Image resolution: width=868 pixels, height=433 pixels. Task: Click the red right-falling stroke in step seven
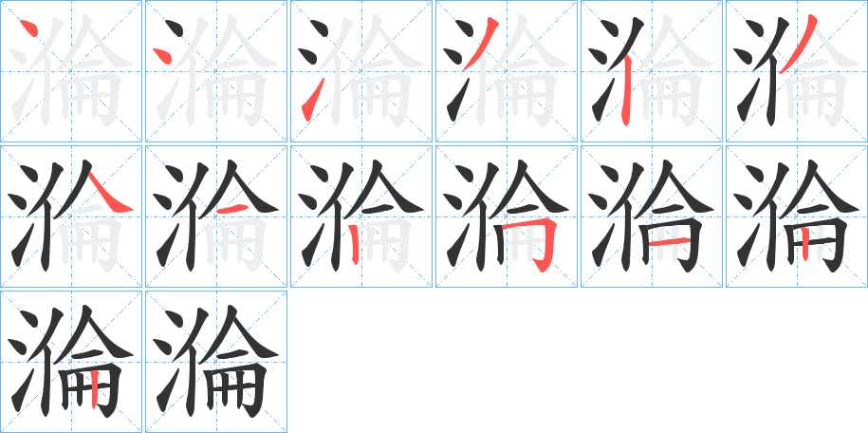pos(110,193)
